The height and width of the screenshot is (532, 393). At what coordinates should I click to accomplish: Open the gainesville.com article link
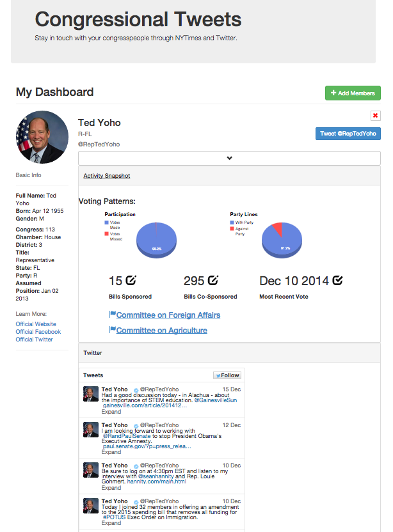(x=145, y=405)
